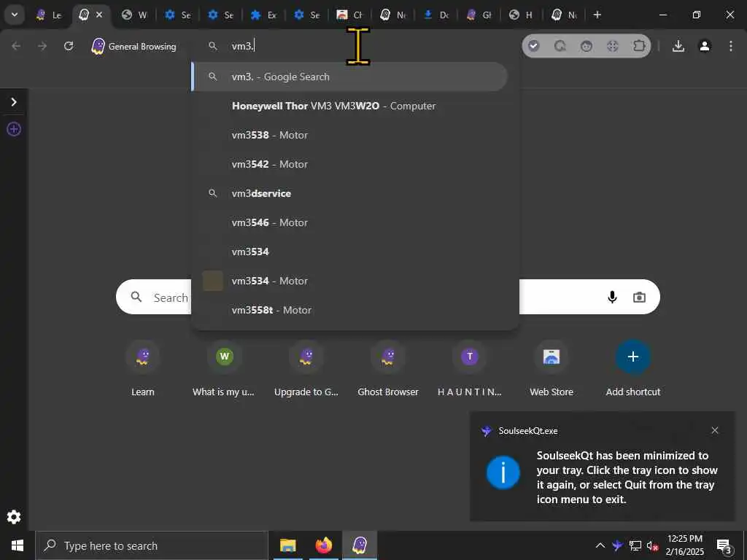Switch to the 'Le' tab

(50, 15)
